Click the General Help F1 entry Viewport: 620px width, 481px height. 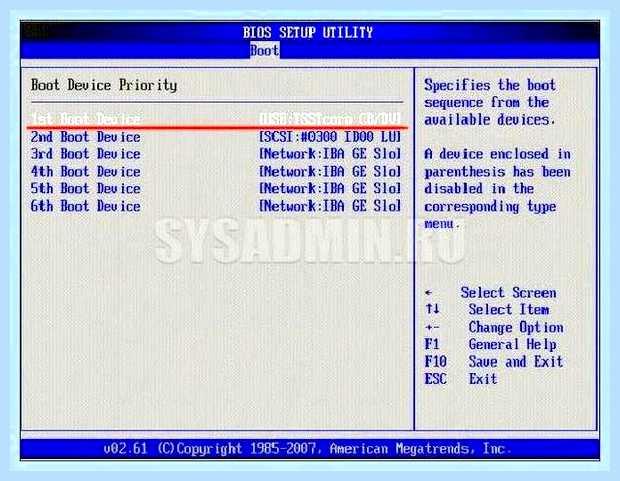point(491,345)
